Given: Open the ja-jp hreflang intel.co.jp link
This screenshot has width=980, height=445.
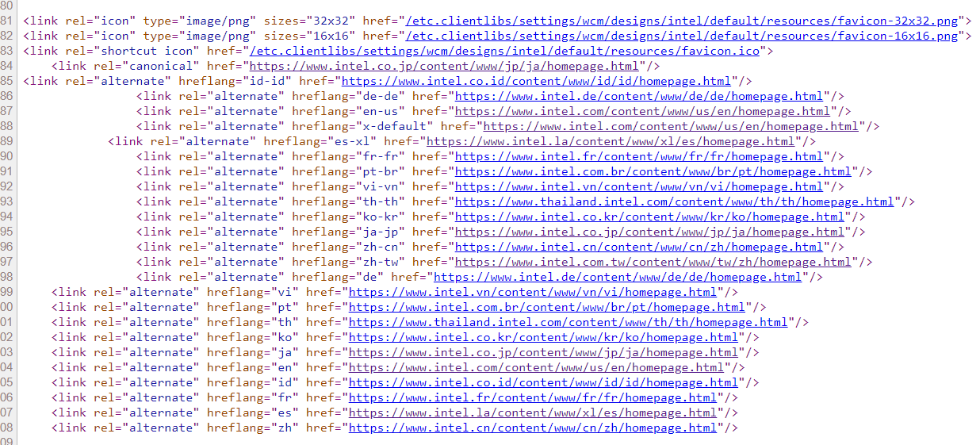Looking at the screenshot, I should pos(649,232).
